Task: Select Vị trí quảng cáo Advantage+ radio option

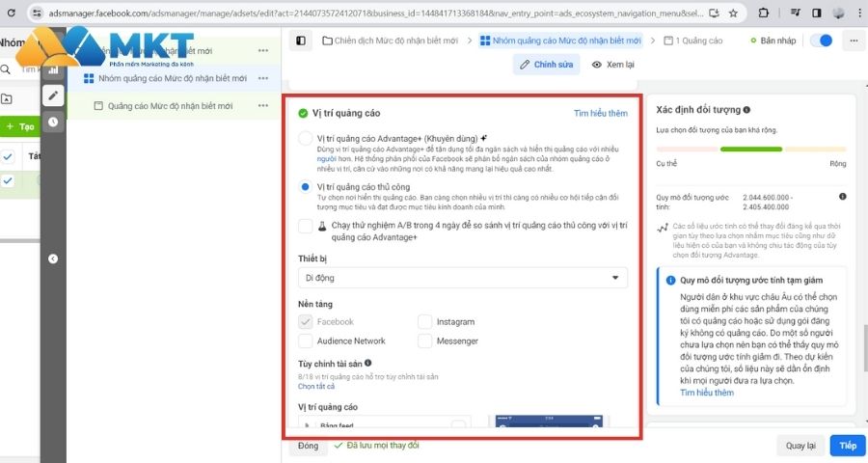Action: click(x=305, y=139)
